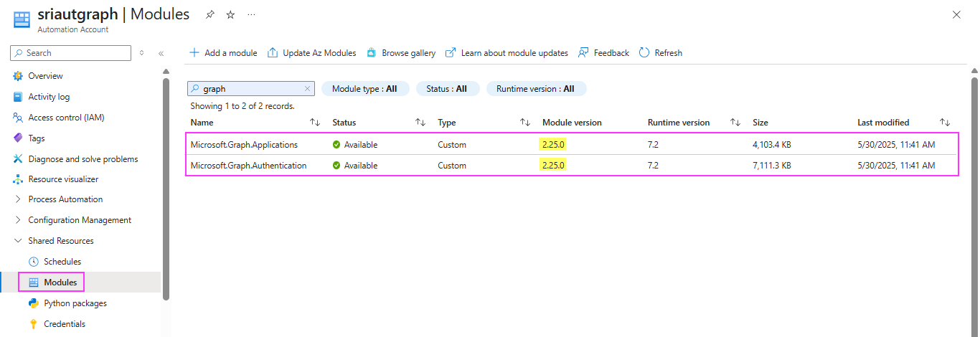The width and height of the screenshot is (980, 337).
Task: Open Learn about module updates link
Action: pyautogui.click(x=507, y=53)
